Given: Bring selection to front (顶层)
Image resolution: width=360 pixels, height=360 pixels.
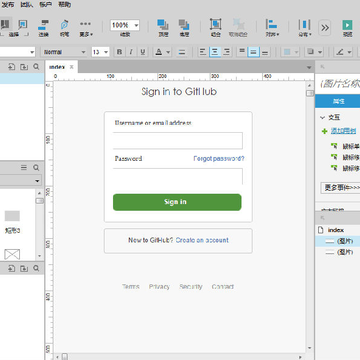Looking at the screenshot, I should [x=163, y=28].
